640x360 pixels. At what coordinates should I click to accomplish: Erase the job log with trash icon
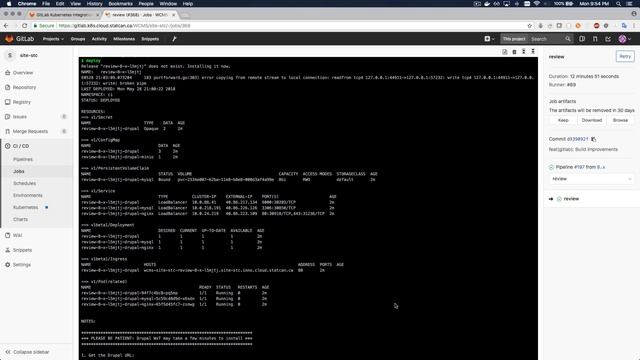tap(514, 51)
